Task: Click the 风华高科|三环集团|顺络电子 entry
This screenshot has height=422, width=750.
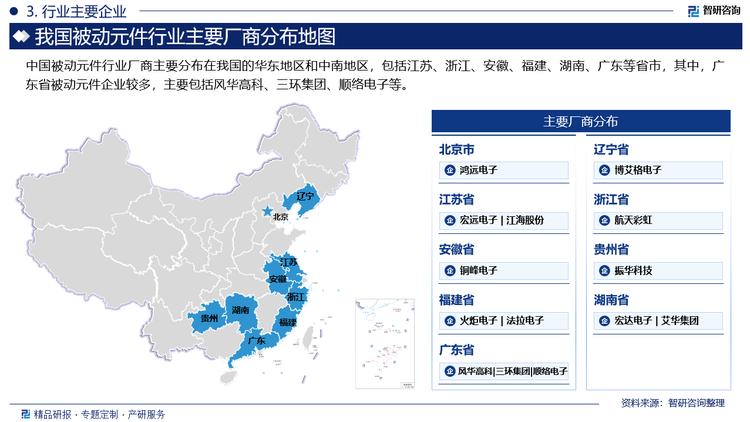Action: click(504, 371)
